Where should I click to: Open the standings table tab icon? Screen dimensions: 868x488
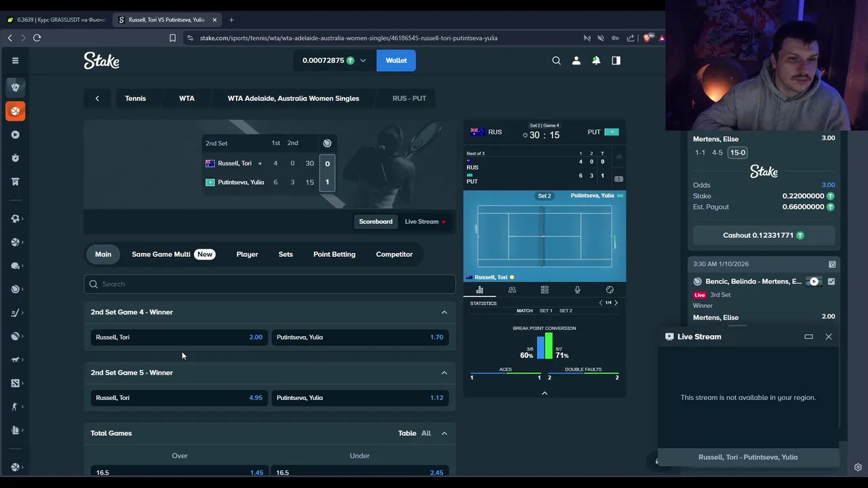tap(545, 290)
